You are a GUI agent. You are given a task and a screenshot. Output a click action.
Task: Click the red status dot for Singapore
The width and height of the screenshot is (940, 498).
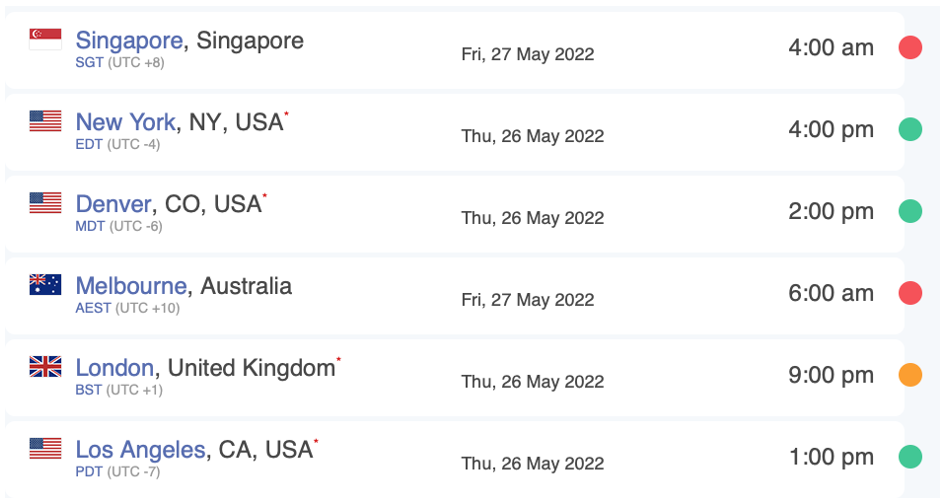910,47
